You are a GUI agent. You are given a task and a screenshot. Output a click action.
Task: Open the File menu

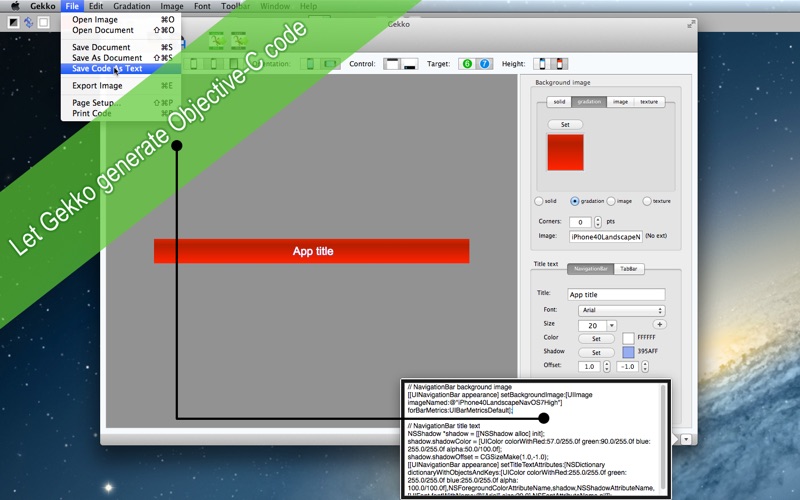click(x=72, y=6)
